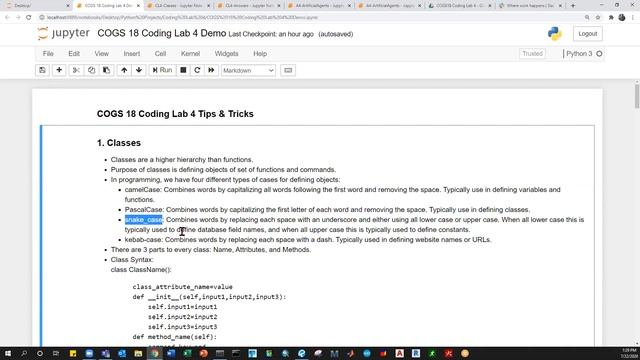Rename notebook title COGS 18 Coding Lab 4 Demo
640x360 pixels.
[x=161, y=33]
